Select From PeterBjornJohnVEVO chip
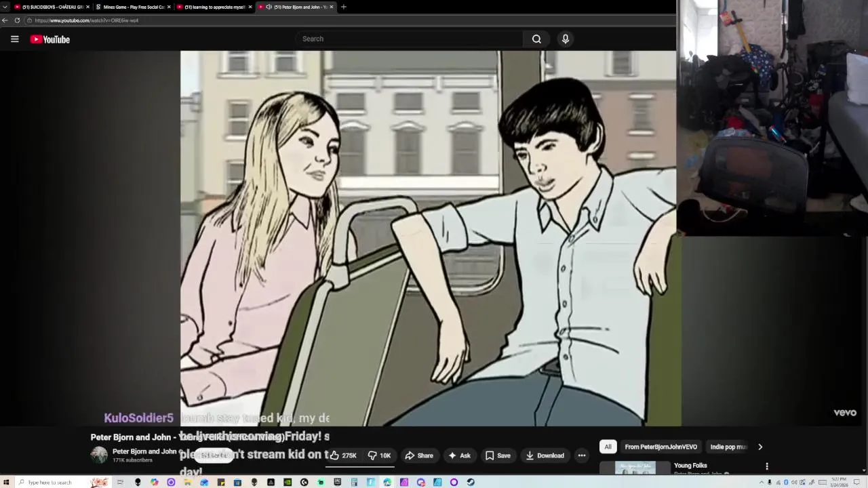This screenshot has width=868, height=488. 660,447
